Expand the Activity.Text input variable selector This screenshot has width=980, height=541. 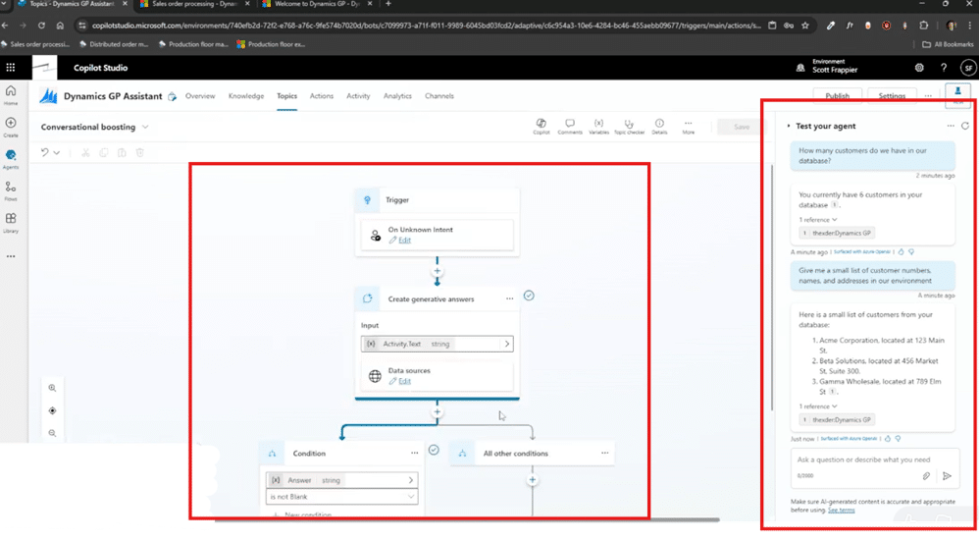[x=506, y=344]
